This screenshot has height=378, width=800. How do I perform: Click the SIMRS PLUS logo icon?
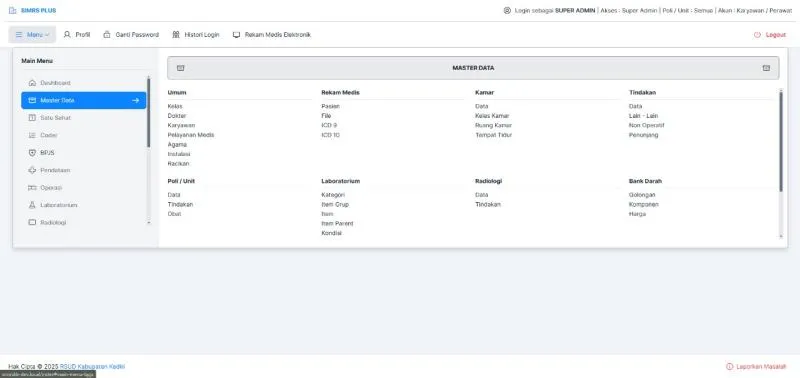coord(12,10)
